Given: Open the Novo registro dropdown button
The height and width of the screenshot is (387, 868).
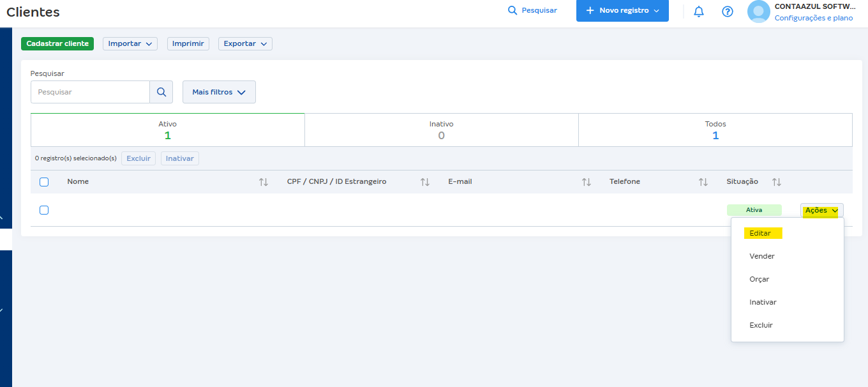Looking at the screenshot, I should (x=622, y=11).
